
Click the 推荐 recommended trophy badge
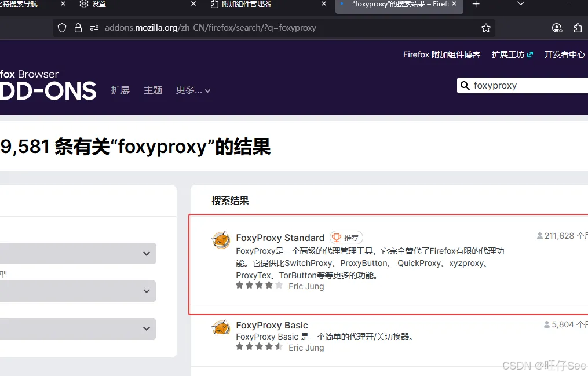click(x=346, y=238)
